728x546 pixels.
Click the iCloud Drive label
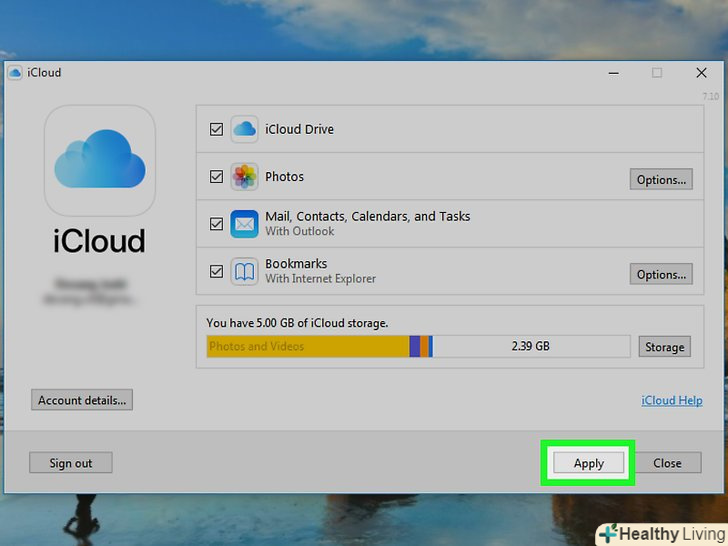click(299, 129)
